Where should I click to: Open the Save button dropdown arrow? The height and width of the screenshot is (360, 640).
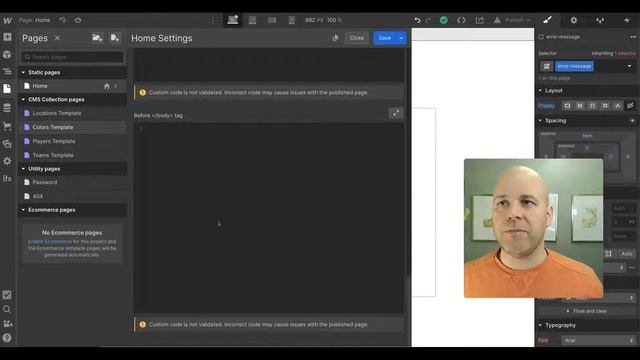point(401,38)
